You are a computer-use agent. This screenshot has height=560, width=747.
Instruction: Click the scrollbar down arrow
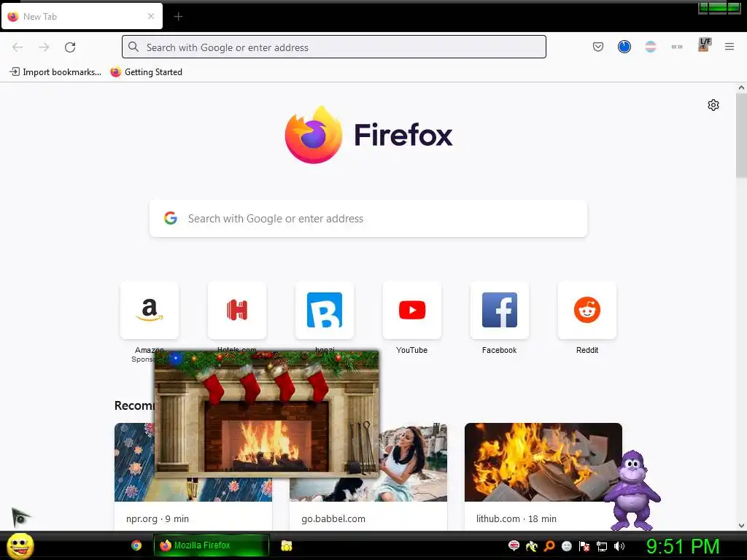(x=741, y=526)
